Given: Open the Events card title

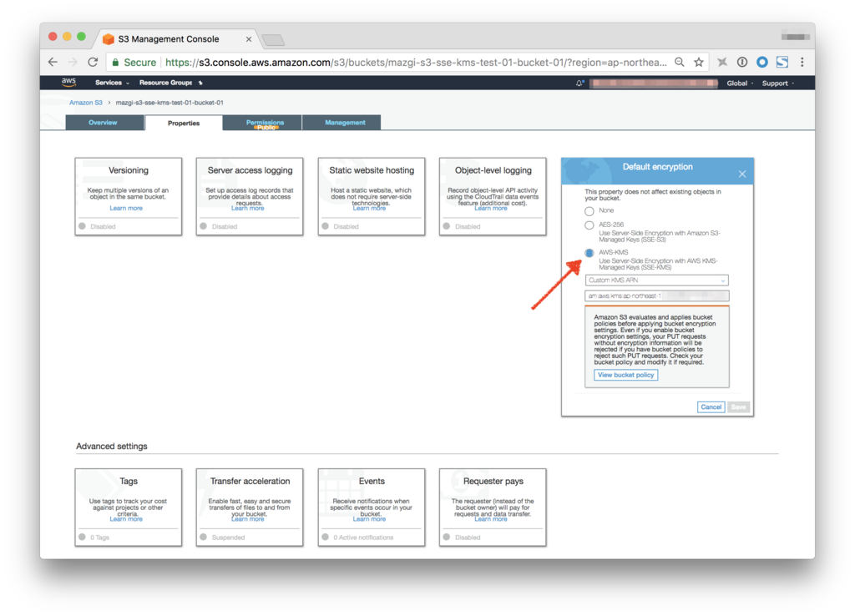Looking at the screenshot, I should coord(372,482).
